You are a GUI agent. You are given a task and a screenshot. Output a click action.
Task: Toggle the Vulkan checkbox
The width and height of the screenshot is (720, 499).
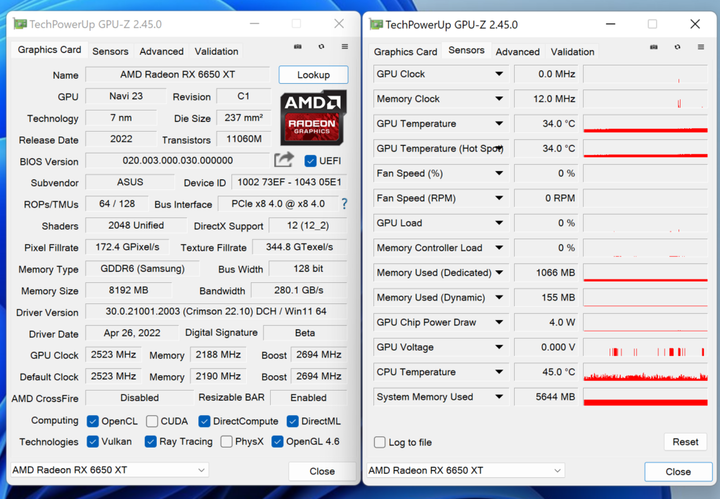(x=93, y=442)
